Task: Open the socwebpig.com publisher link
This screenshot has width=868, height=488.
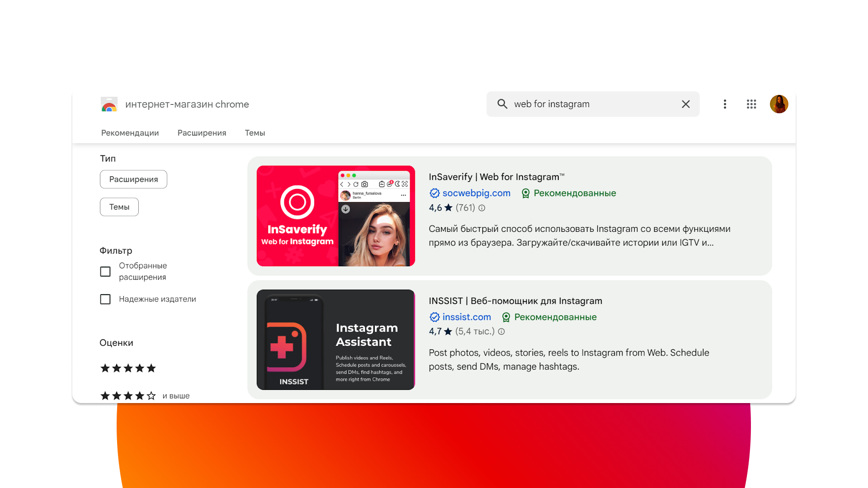Action: [476, 193]
